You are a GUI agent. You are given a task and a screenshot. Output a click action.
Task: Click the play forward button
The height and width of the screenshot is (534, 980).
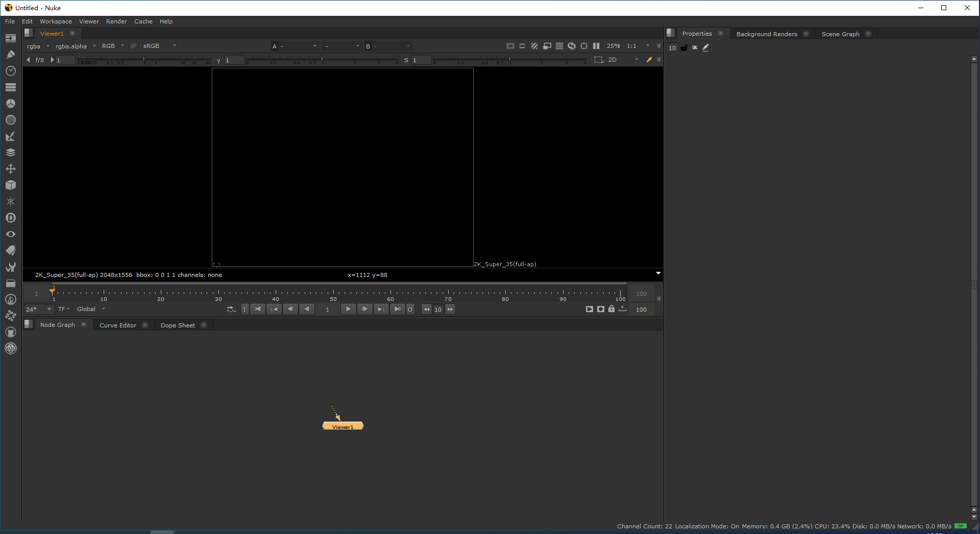tap(348, 309)
